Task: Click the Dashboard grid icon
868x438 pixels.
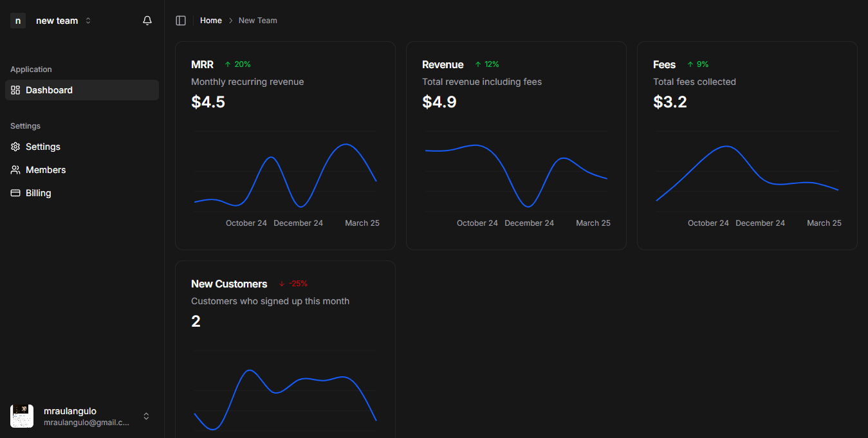Action: point(15,90)
